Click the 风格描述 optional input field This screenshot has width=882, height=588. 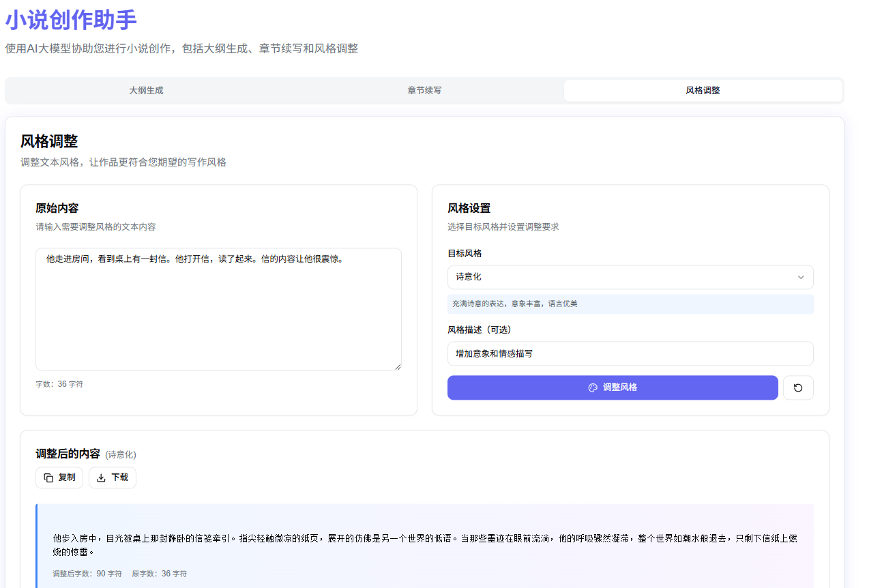(x=630, y=353)
